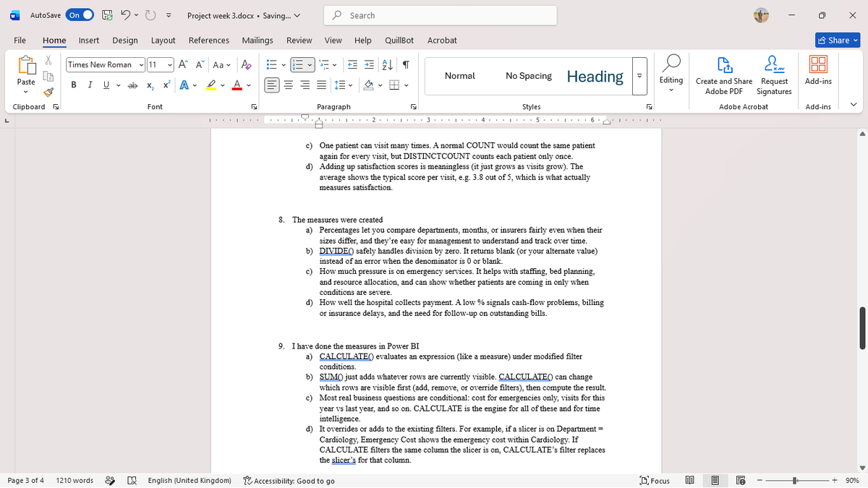Open Create and Share Adobe PDF

coord(724,76)
